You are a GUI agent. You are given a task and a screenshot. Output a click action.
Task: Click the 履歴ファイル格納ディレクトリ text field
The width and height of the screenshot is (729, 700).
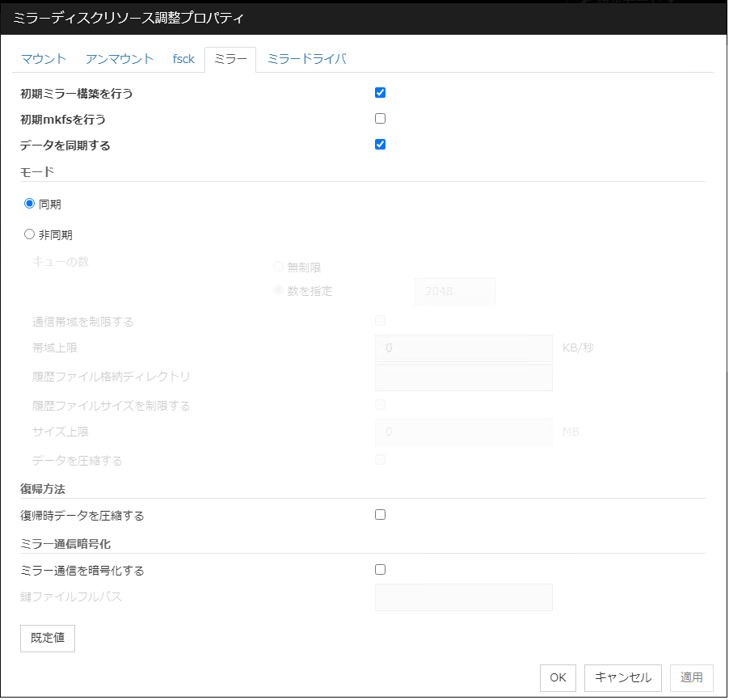(x=464, y=377)
